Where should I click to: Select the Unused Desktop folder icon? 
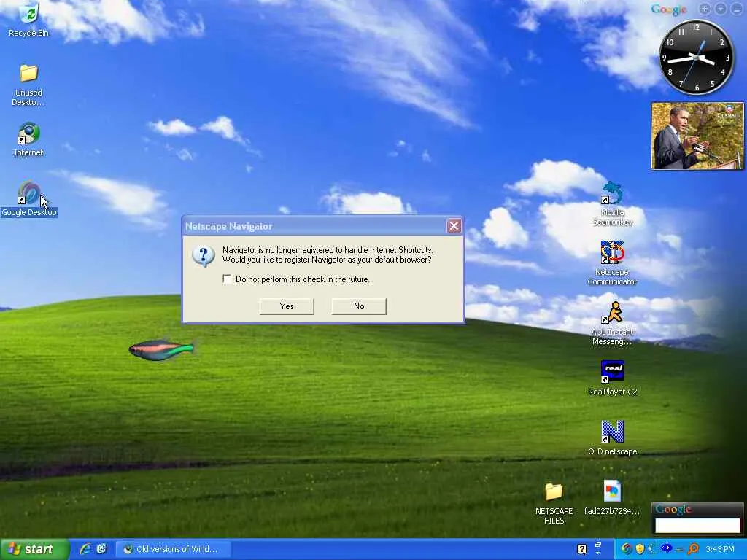(28, 85)
